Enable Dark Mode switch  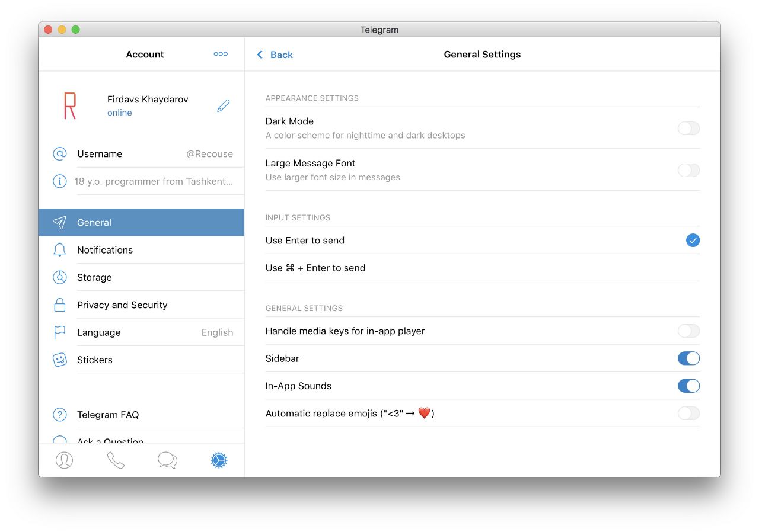click(x=688, y=129)
